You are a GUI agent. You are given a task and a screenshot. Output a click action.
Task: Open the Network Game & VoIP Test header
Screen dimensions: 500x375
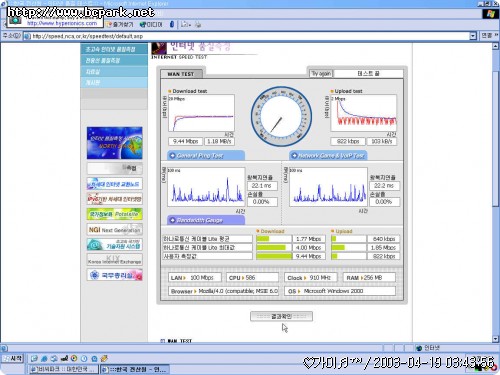coord(328,155)
